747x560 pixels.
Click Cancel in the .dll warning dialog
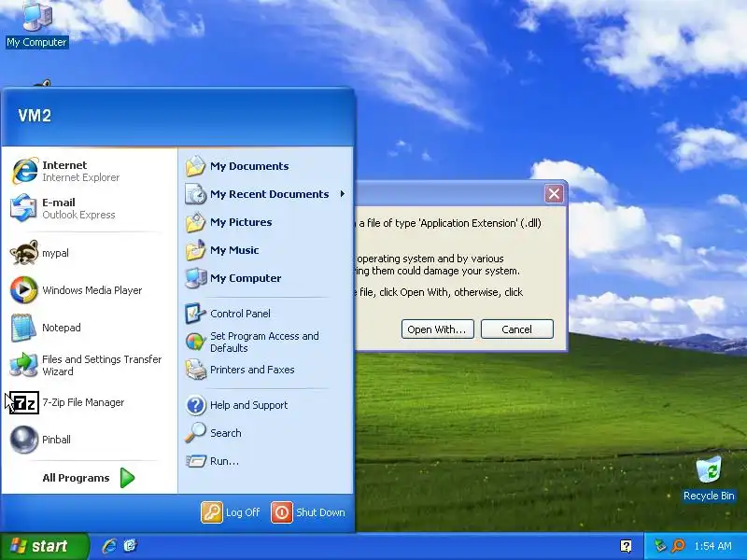point(517,329)
